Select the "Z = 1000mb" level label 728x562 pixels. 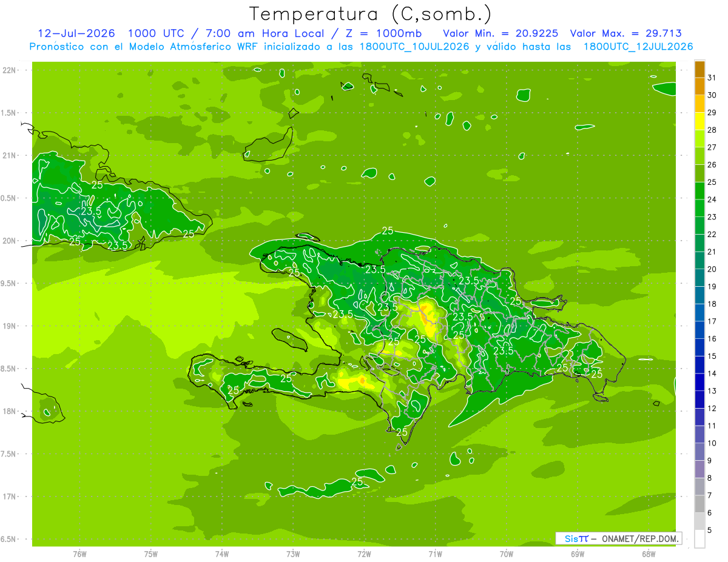(x=382, y=33)
